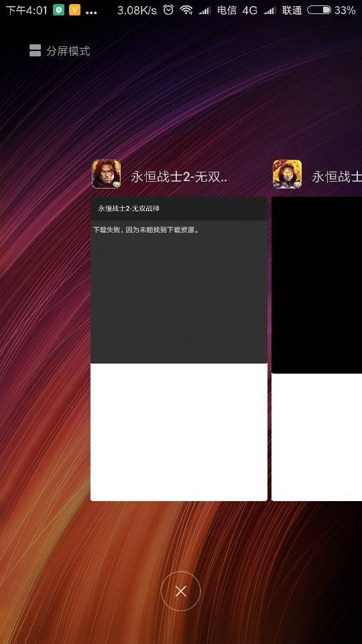Tap the partially visible 永恒战士 title
362x644 pixels.
(x=337, y=177)
